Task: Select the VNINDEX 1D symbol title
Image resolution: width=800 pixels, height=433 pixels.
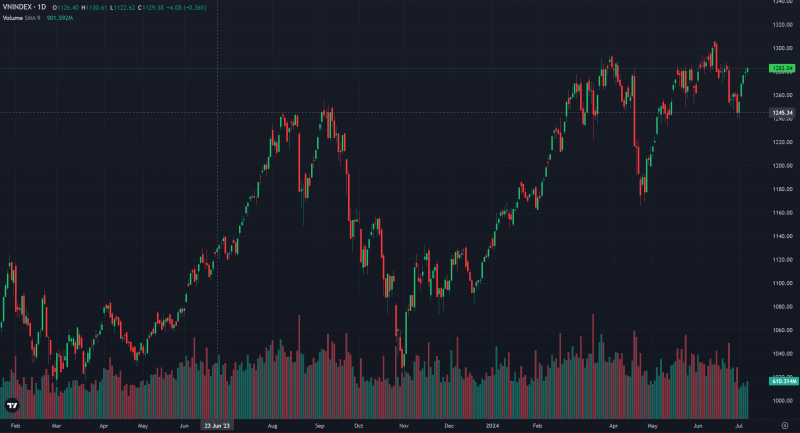Action: point(24,7)
